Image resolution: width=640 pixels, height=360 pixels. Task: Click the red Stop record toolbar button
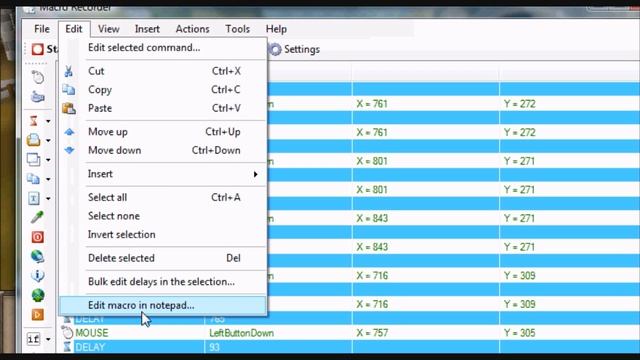pos(44,49)
